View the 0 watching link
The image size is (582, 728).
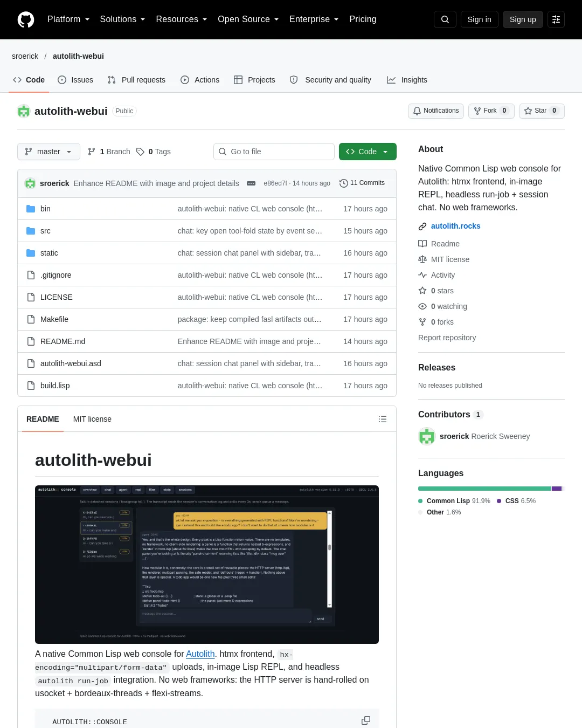pyautogui.click(x=442, y=306)
